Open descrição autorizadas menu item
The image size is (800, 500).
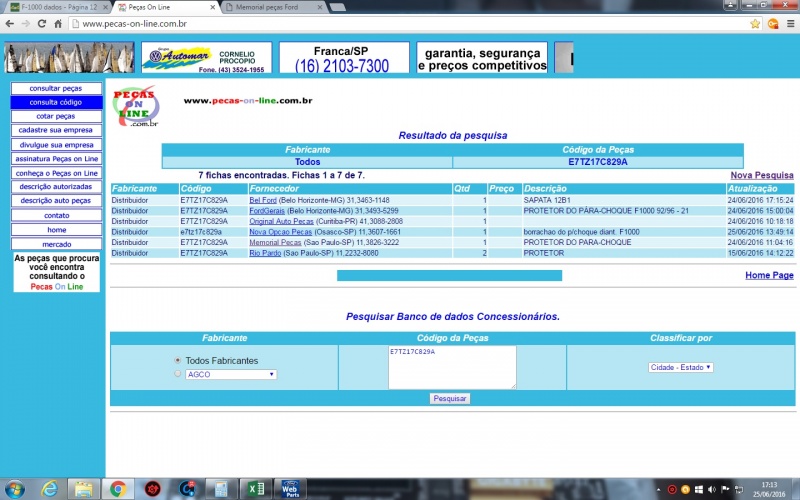pyautogui.click(x=56, y=187)
